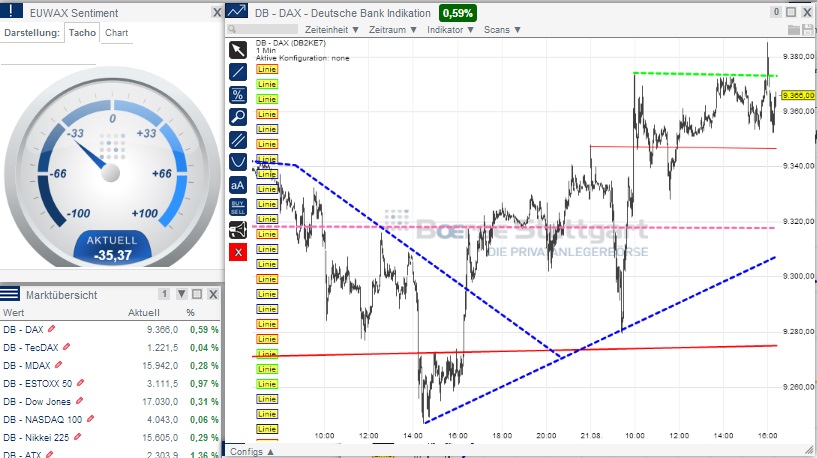The image size is (817, 458).
Task: Click the floppy disk save icon
Action: [x=808, y=30]
